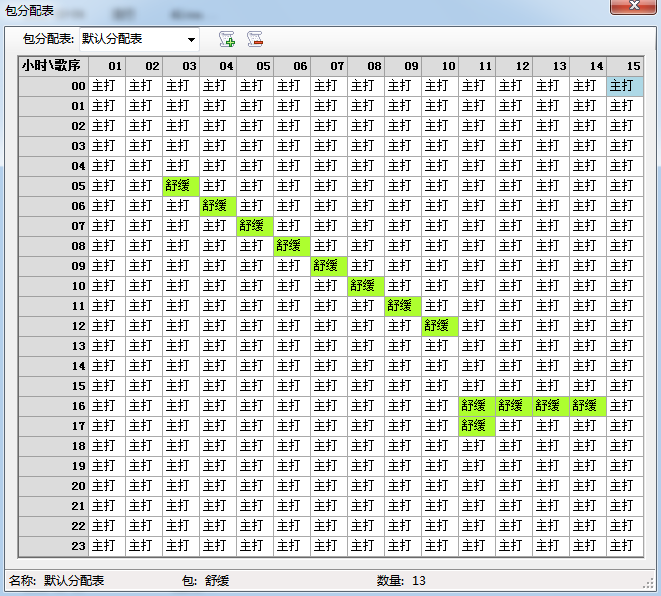Select 舒缓 cell at row 16 column 11
The image size is (661, 596).
477,406
